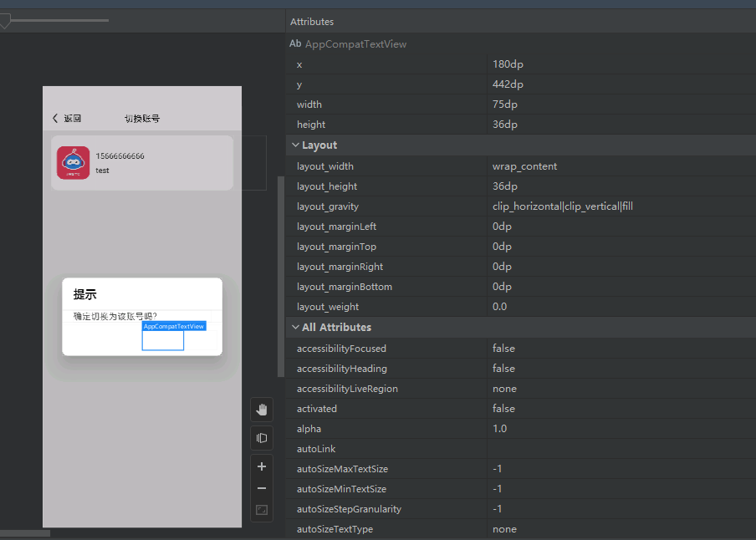
Task: Click the layout_marginTop row
Action: point(521,247)
